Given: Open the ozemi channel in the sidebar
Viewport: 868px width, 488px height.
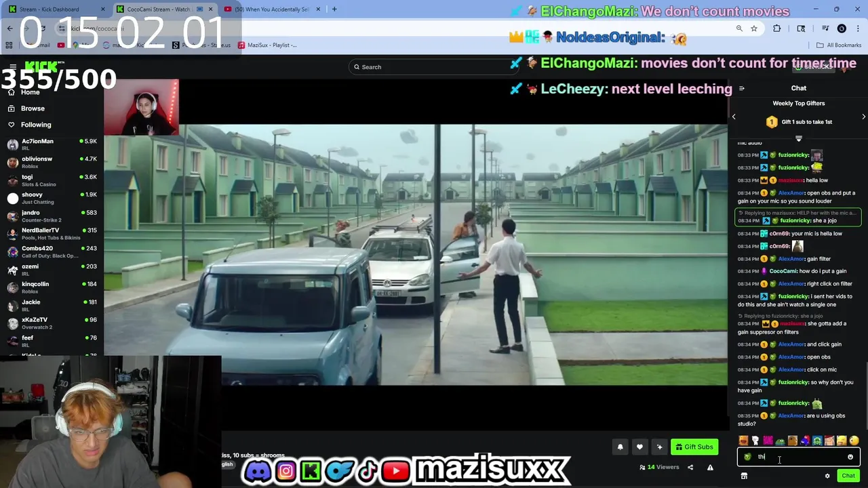Looking at the screenshot, I should coord(52,270).
